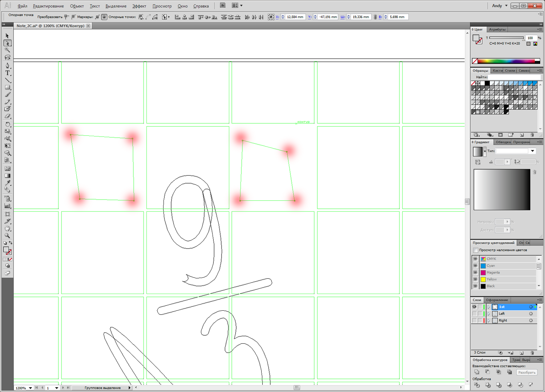Open the gradient type 'Тип' dropdown
Screen dimensions: 545x392
pyautogui.click(x=533, y=151)
